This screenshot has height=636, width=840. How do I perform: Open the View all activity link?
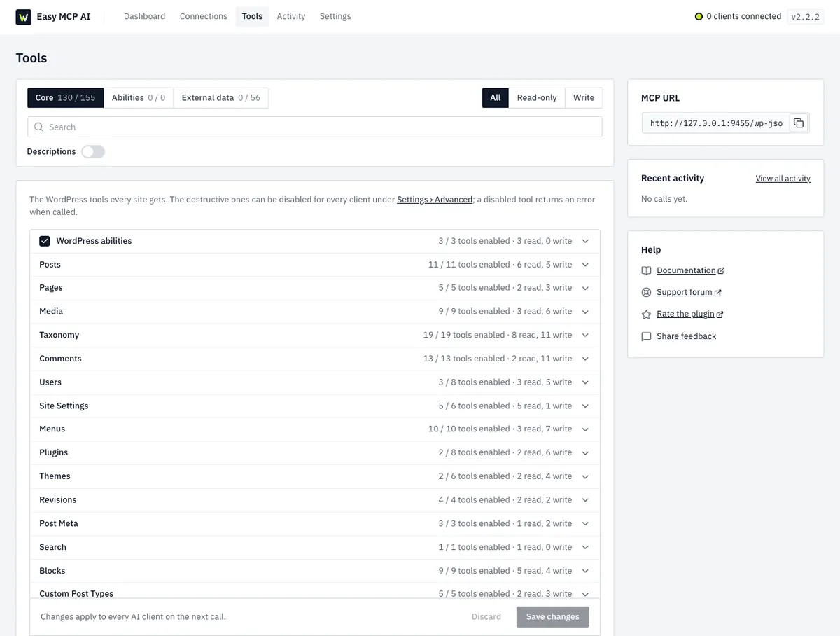point(783,179)
